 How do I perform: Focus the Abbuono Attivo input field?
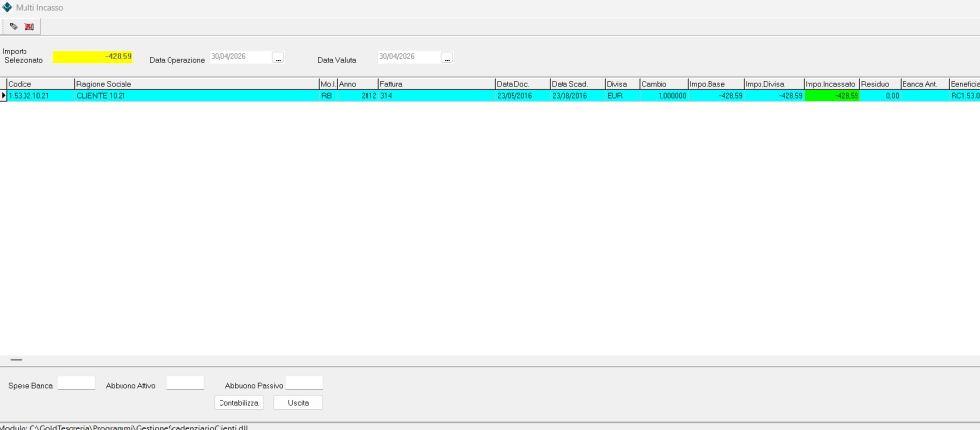(x=185, y=383)
